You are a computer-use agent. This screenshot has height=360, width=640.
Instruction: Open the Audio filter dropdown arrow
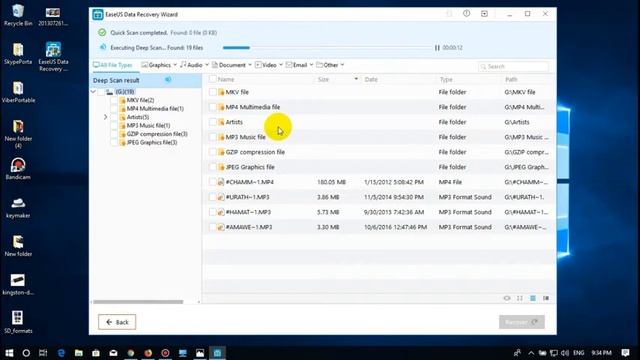[x=207, y=65]
